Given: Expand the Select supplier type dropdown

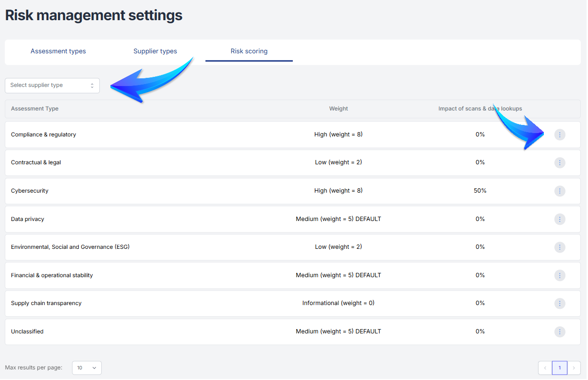Looking at the screenshot, I should tap(52, 86).
